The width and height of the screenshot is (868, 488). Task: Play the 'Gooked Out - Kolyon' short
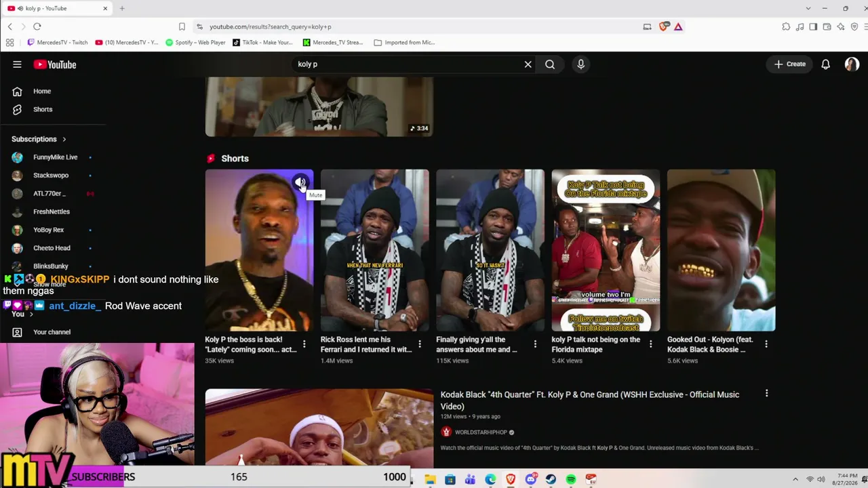(x=721, y=250)
